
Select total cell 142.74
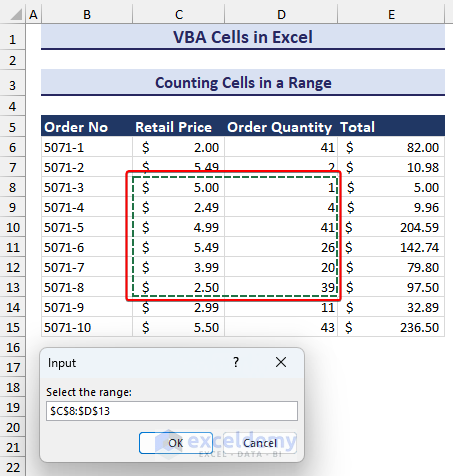click(x=391, y=247)
